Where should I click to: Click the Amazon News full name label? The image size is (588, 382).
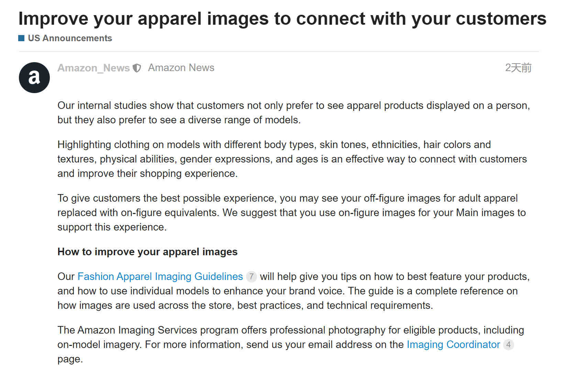(x=181, y=68)
